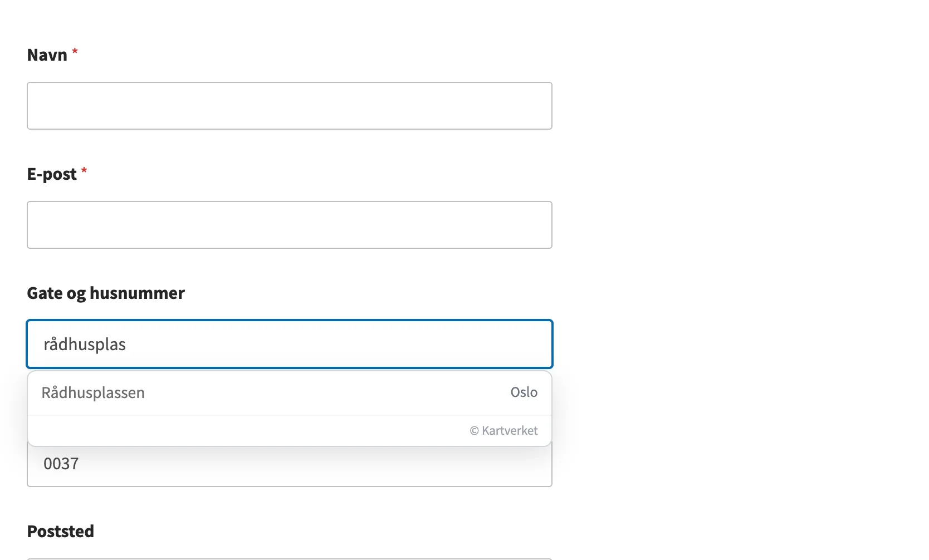
Task: Click the red required asterisk beside E-post
Action: click(x=84, y=171)
